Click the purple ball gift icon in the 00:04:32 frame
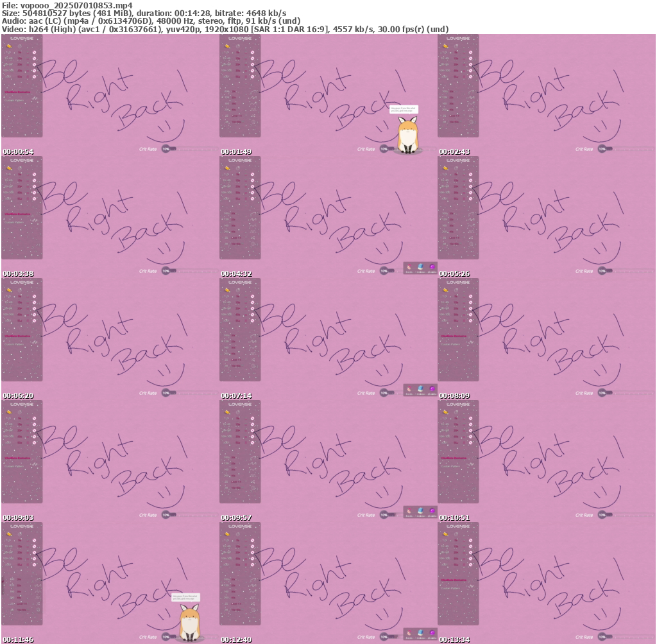This screenshot has height=644, width=657. coord(432,266)
